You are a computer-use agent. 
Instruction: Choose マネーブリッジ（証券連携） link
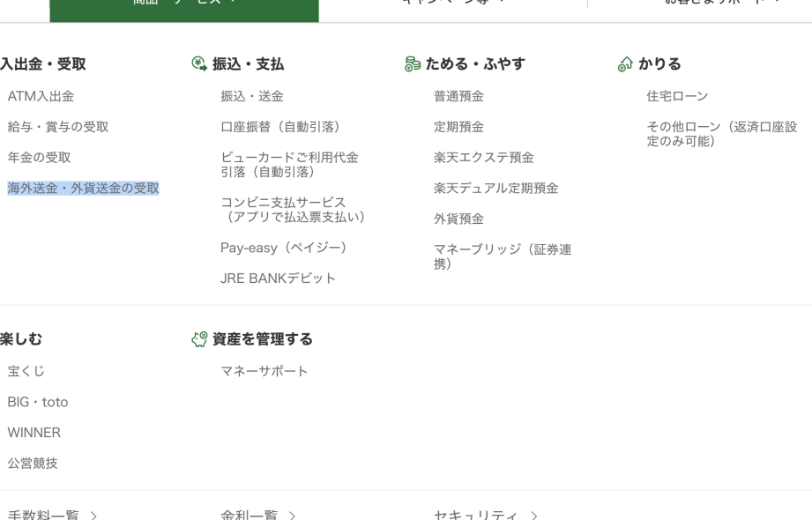[x=502, y=256]
